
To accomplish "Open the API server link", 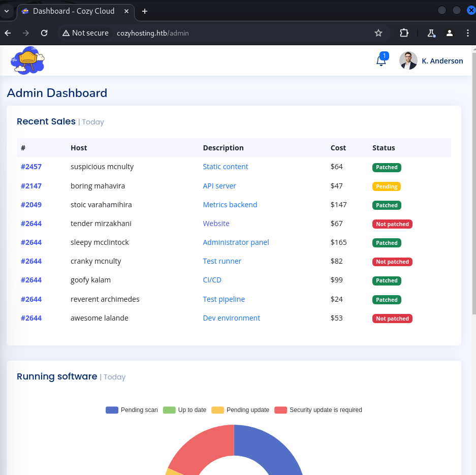I will pos(219,186).
